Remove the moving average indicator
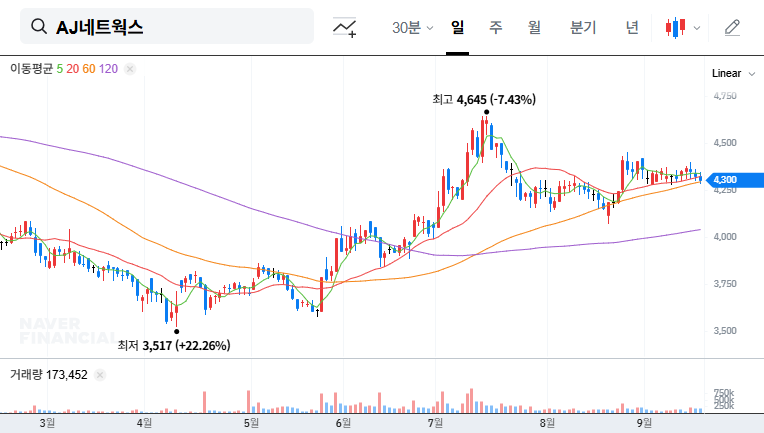The width and height of the screenshot is (764, 433). tap(130, 69)
